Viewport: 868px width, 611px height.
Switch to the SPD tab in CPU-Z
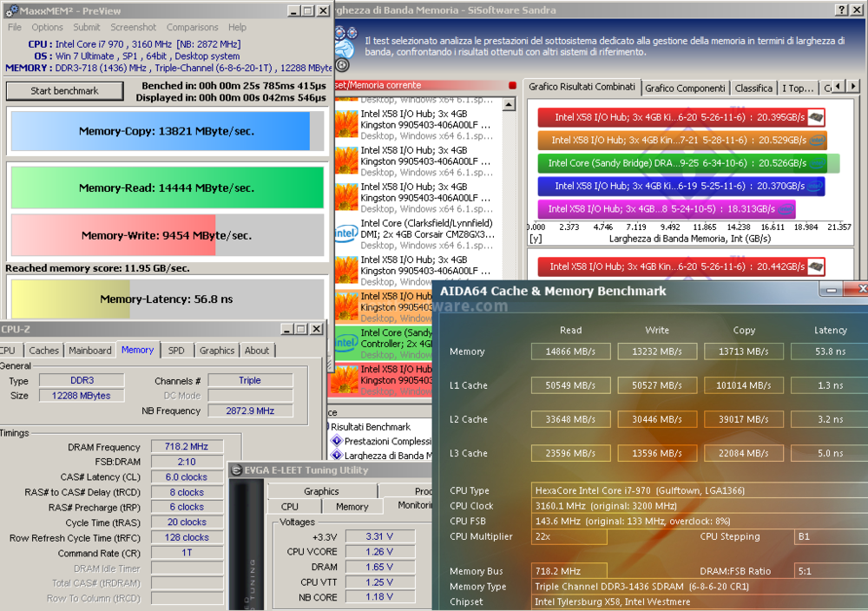coord(176,351)
